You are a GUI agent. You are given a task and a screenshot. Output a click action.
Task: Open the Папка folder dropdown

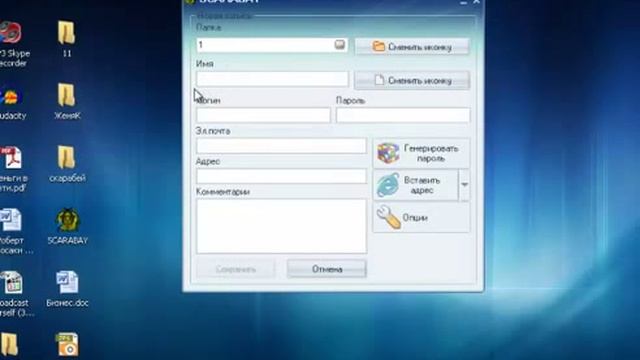point(340,44)
